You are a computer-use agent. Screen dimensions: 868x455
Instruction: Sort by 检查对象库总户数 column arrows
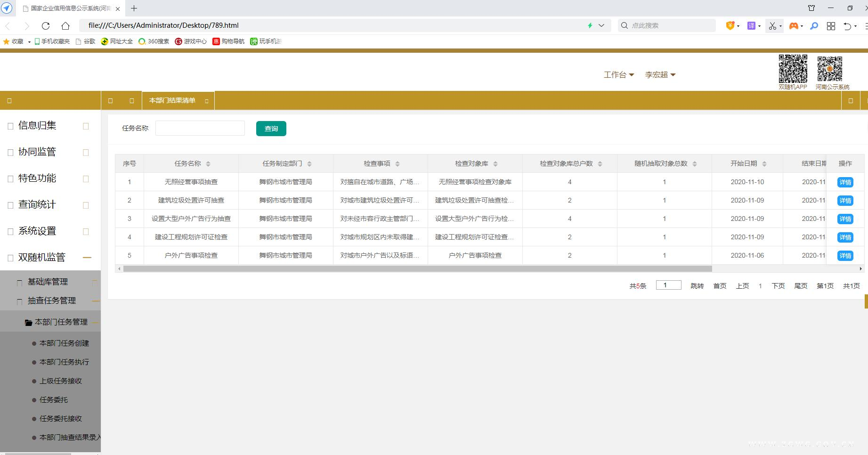tap(600, 164)
